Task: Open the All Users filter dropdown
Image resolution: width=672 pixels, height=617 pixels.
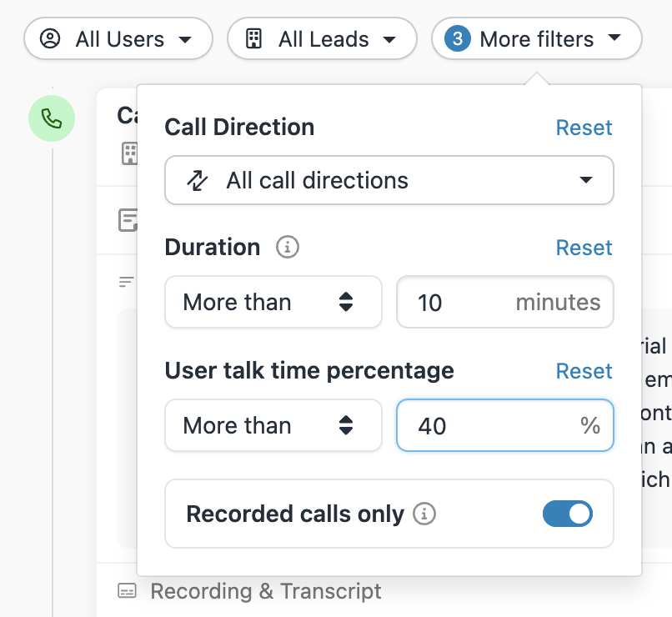Action: point(118,39)
